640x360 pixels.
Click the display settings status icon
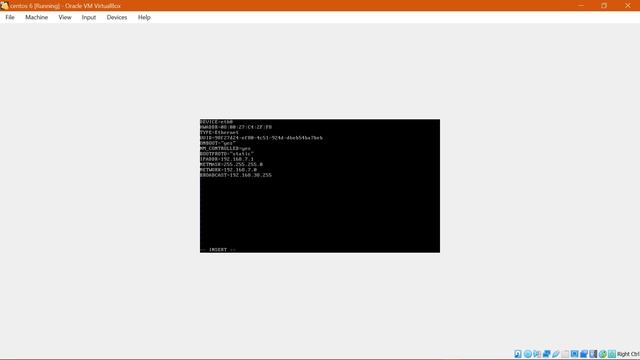pos(575,354)
